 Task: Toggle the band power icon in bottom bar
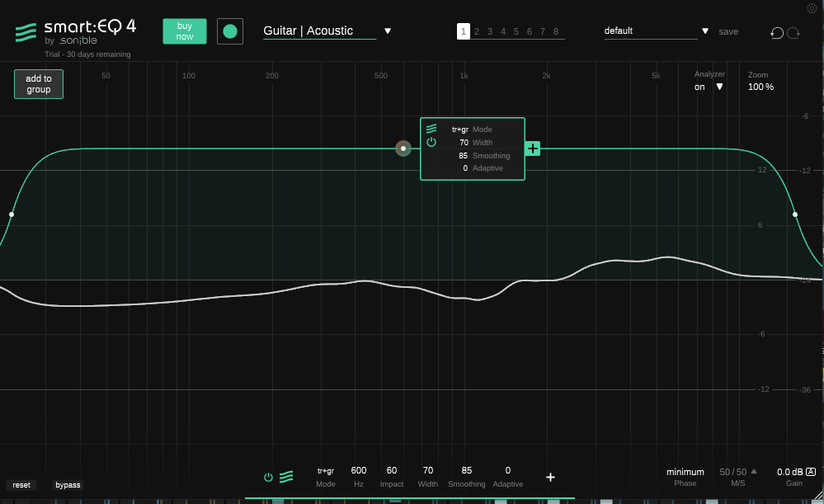click(268, 477)
